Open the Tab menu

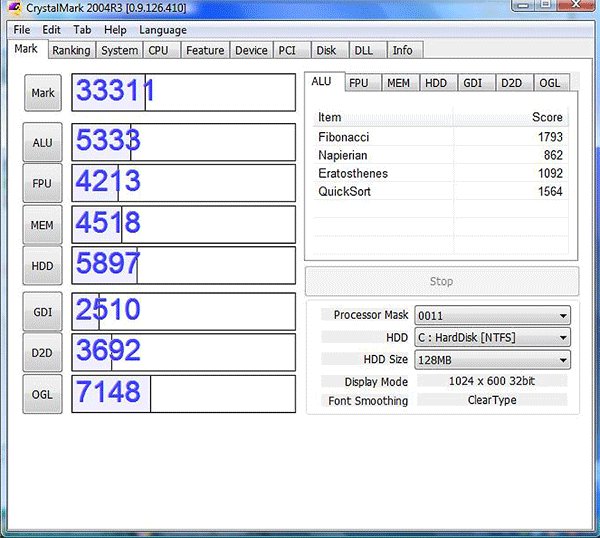(82, 30)
